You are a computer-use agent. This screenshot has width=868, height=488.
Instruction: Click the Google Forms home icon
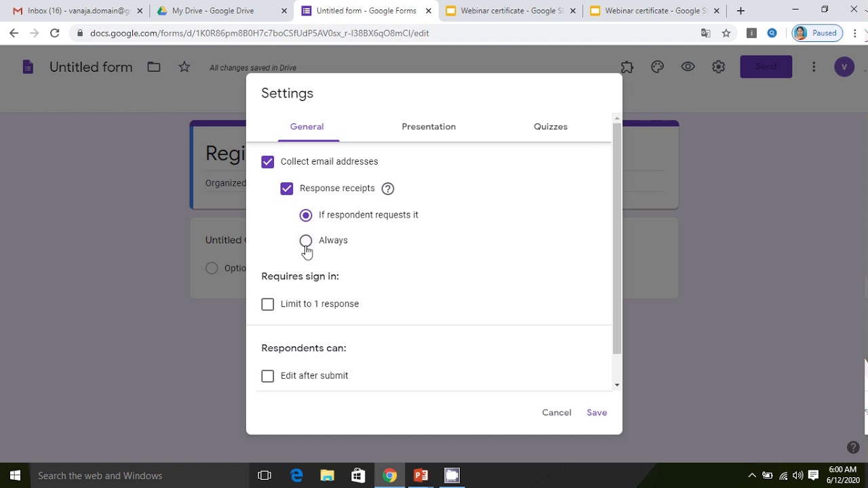28,66
